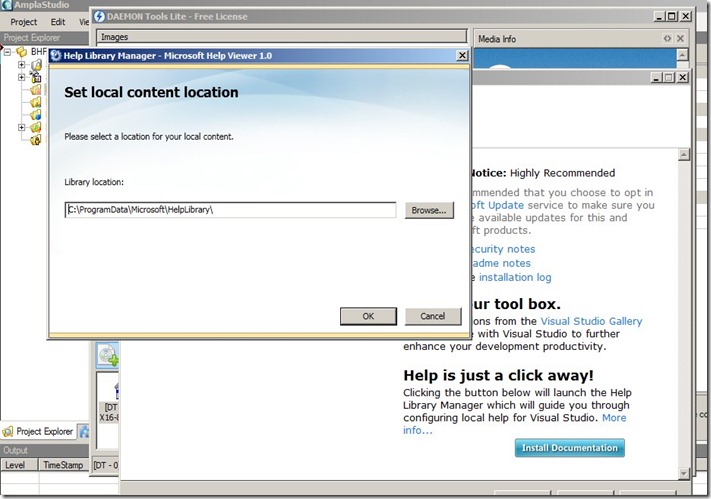711x499 pixels.
Task: Open the installation log link
Action: pos(515,277)
